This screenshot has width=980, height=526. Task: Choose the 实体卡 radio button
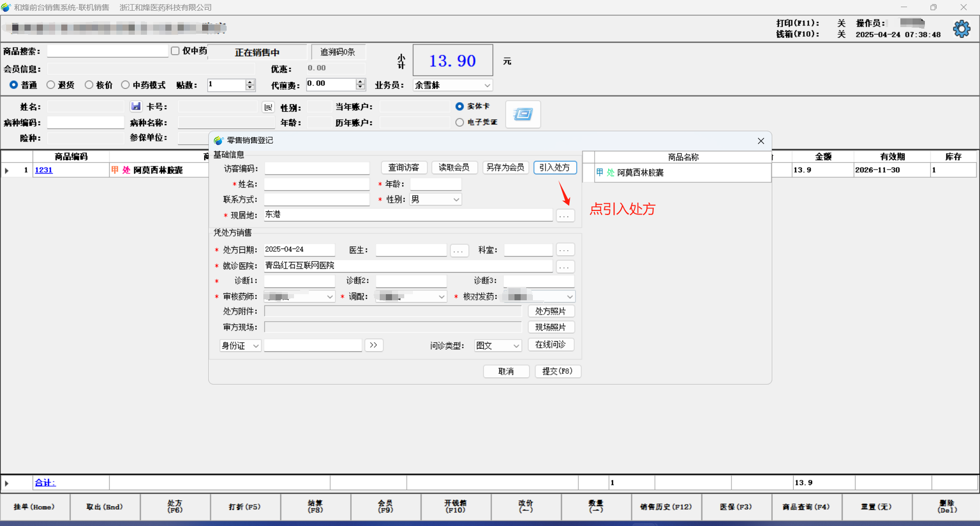459,106
